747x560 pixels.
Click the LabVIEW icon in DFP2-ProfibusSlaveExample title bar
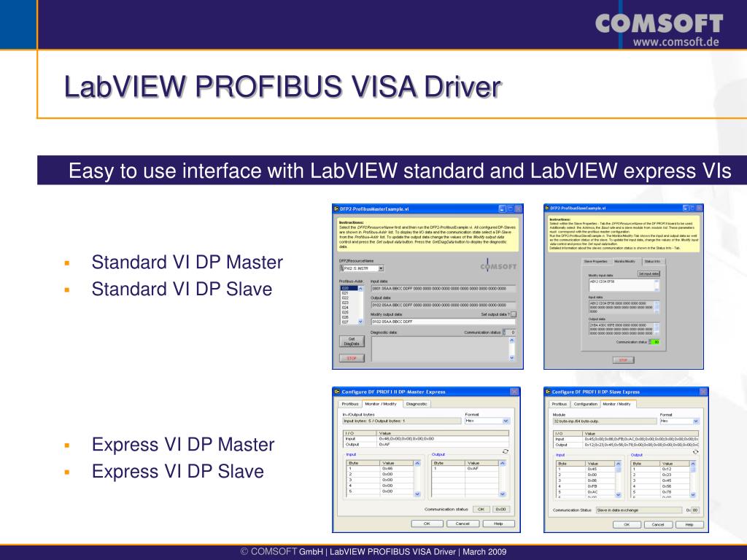[547, 208]
